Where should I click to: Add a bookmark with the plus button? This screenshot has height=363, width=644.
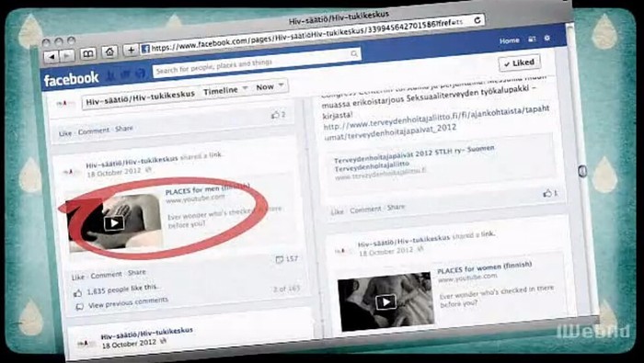coord(131,51)
